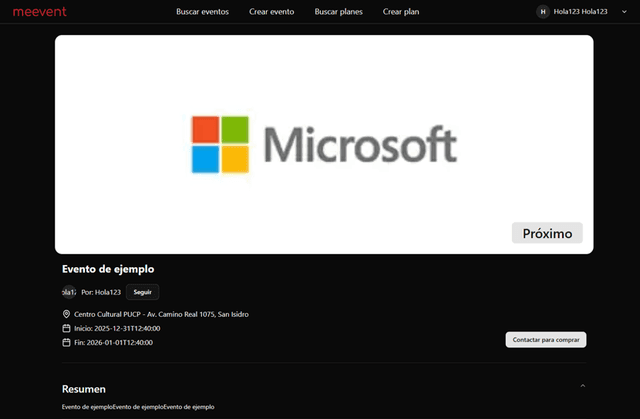Click the Microsoft event banner image
640x419 pixels.
pos(324,144)
